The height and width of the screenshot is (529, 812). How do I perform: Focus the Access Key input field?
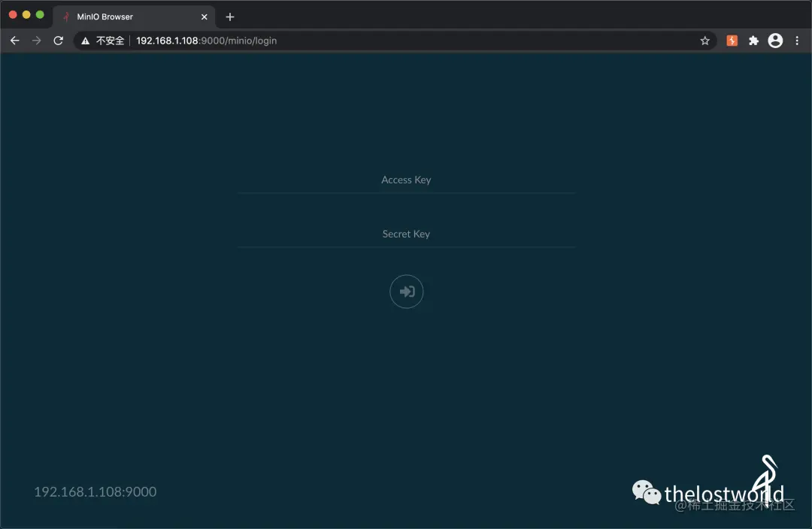click(x=407, y=180)
